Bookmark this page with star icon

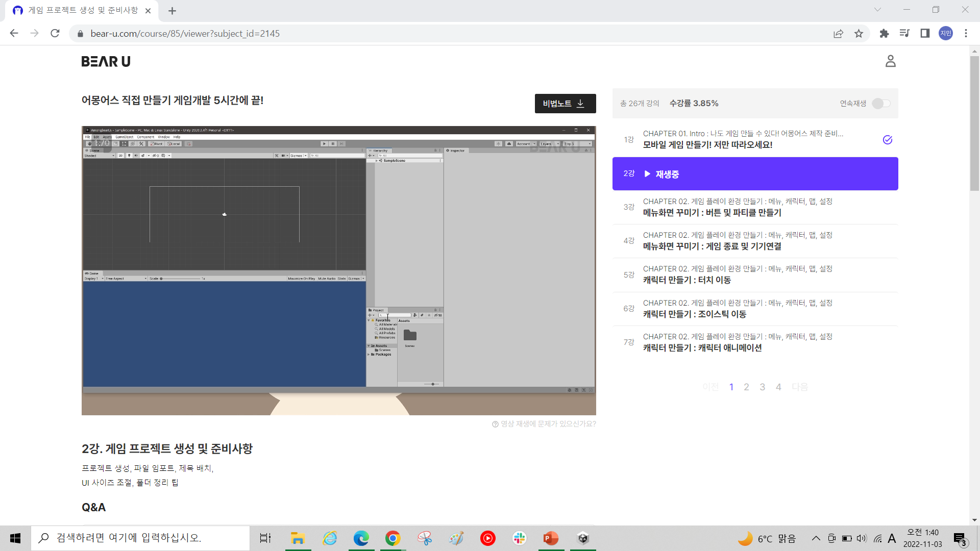pyautogui.click(x=859, y=34)
